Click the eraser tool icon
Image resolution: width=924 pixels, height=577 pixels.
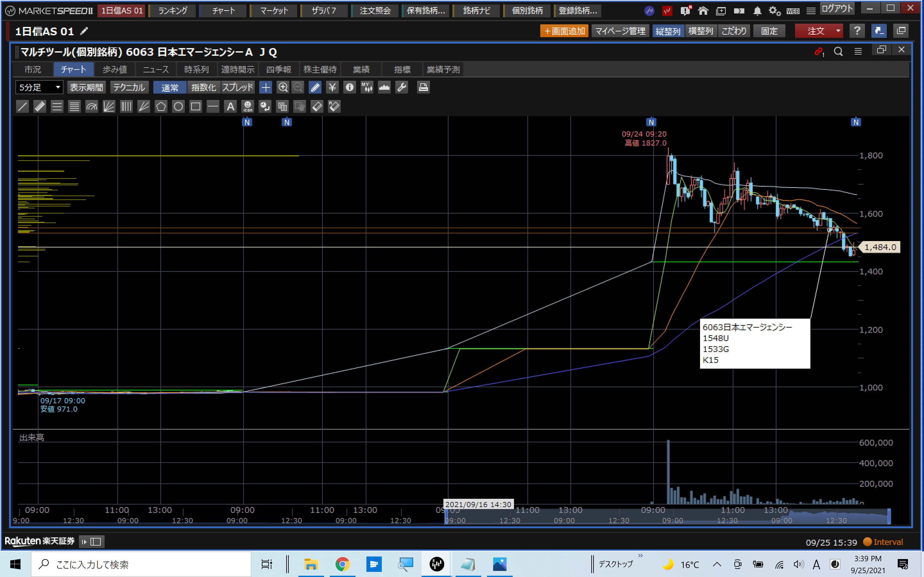click(x=317, y=106)
